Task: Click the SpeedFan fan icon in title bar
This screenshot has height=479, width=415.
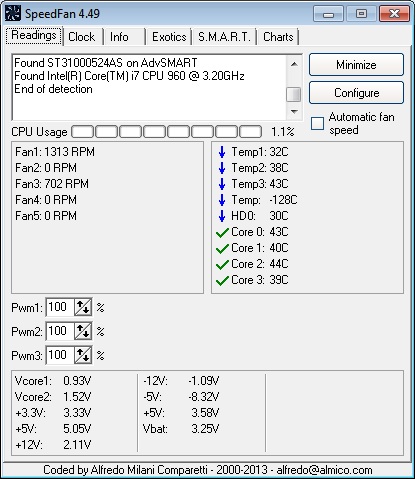Action: pyautogui.click(x=13, y=14)
